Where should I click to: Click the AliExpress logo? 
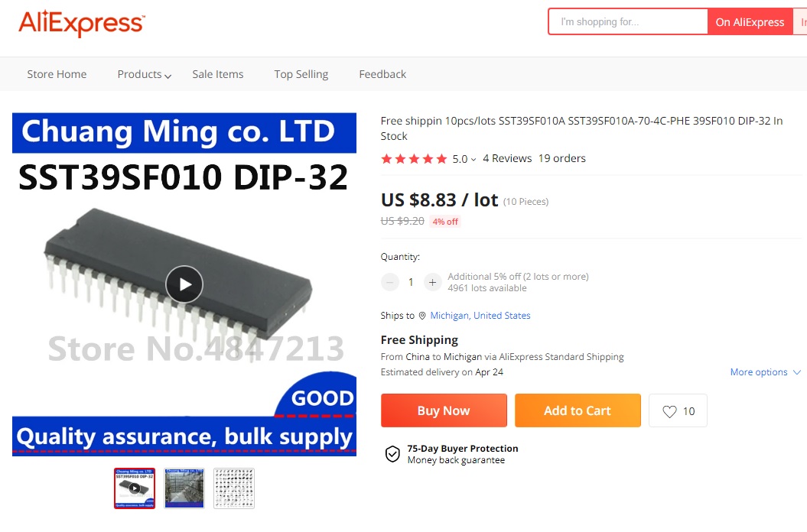coord(82,23)
